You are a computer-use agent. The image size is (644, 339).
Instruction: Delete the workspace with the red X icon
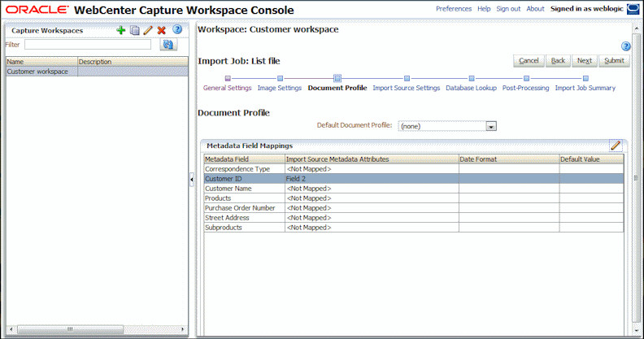[x=162, y=30]
